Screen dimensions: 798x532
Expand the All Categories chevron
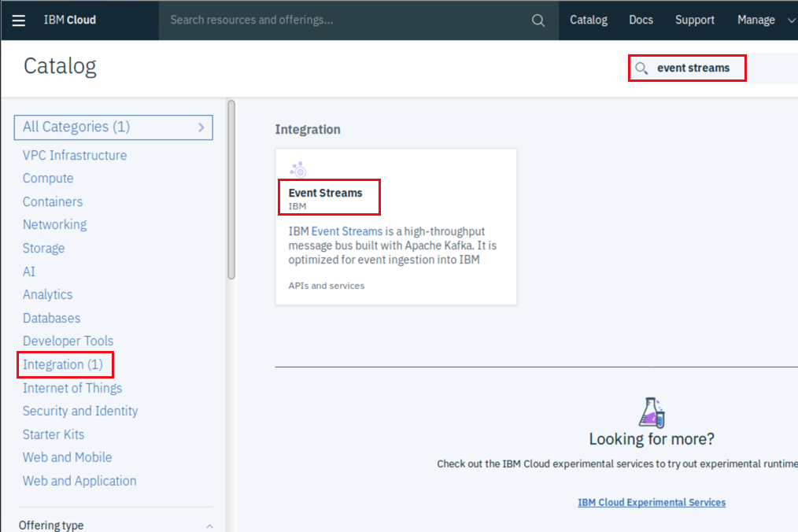(201, 127)
